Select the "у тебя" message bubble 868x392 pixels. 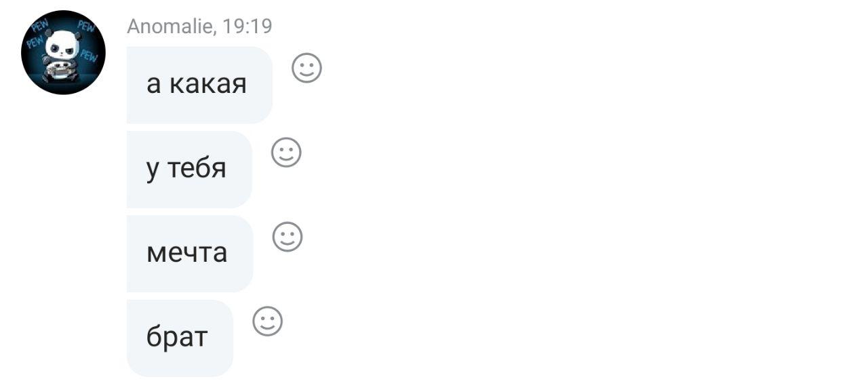point(189,169)
